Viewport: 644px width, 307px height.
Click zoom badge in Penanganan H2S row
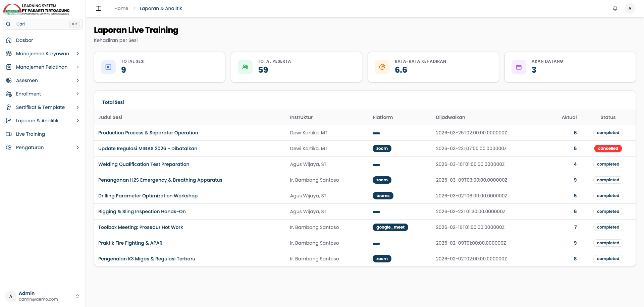click(x=382, y=180)
